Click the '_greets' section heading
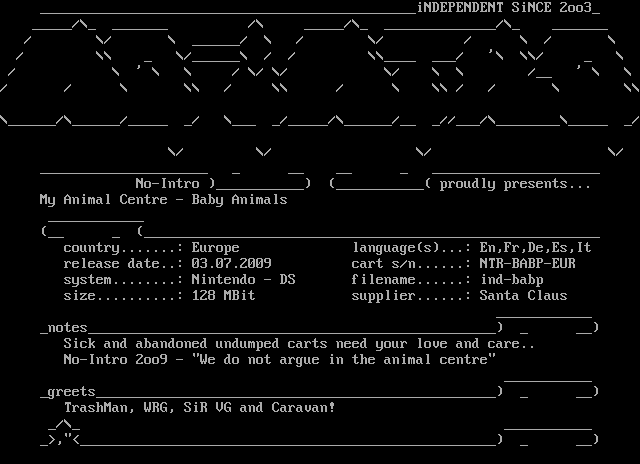 tap(68, 392)
